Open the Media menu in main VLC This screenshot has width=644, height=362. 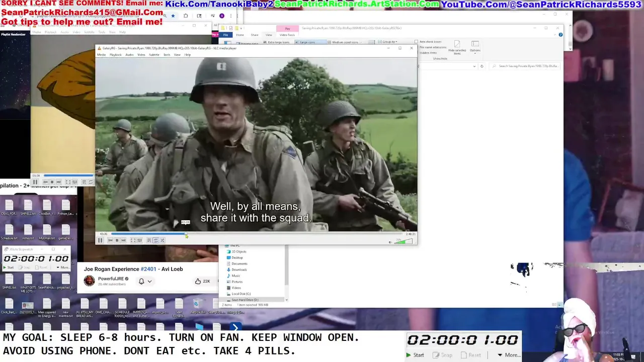[101, 54]
